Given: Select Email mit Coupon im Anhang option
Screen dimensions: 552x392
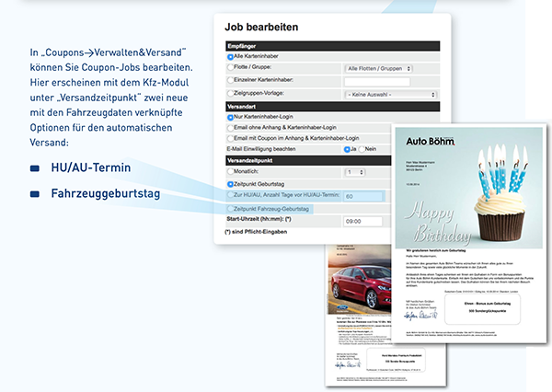Looking at the screenshot, I should [230, 140].
